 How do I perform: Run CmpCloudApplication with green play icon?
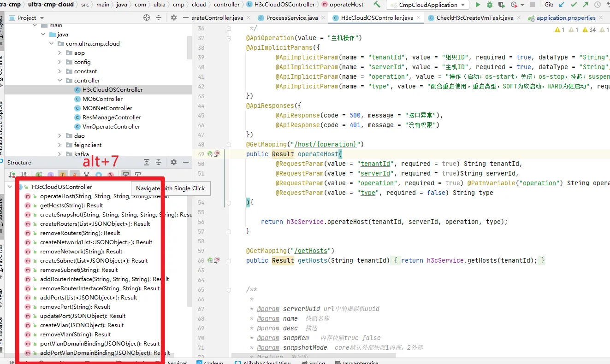(478, 5)
